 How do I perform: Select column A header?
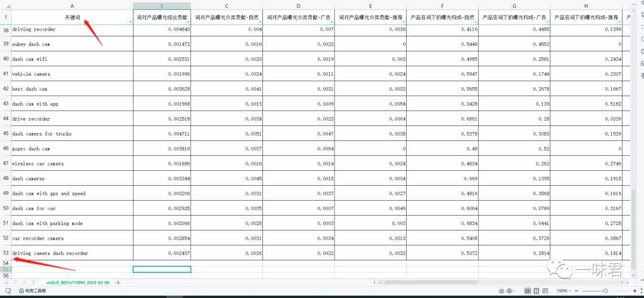[72, 6]
